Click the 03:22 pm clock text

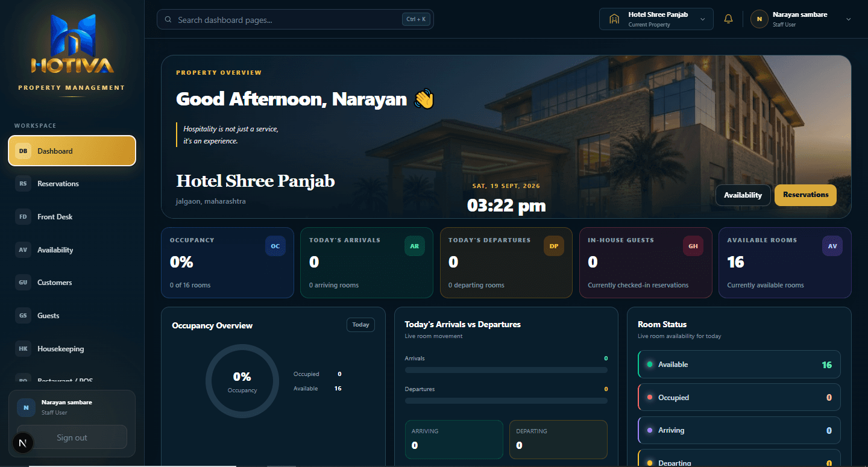[x=506, y=205]
